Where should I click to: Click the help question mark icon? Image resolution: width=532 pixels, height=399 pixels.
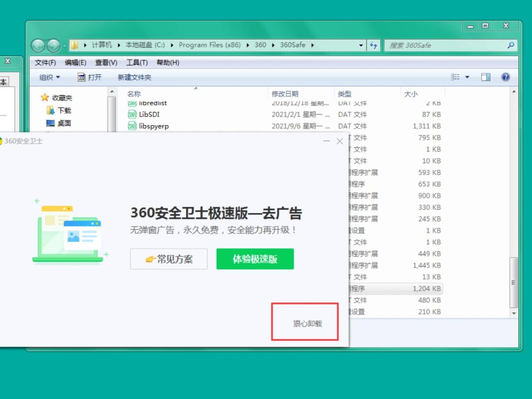point(505,77)
